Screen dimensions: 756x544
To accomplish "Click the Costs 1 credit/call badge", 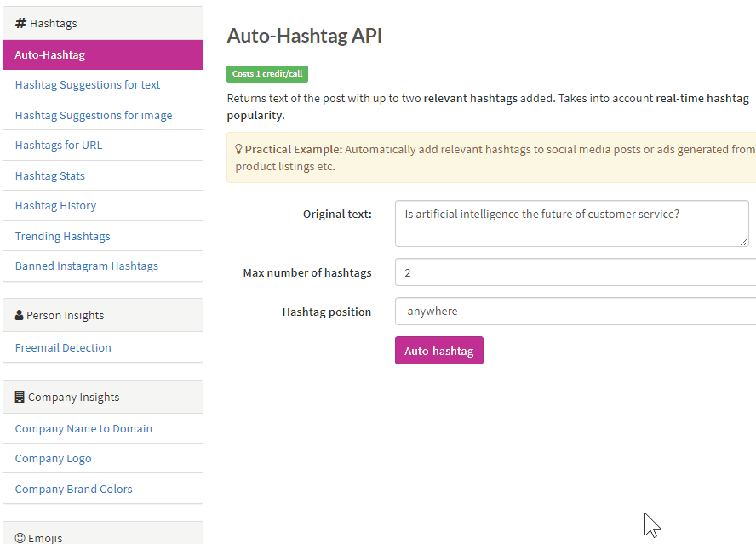I will point(267,74).
